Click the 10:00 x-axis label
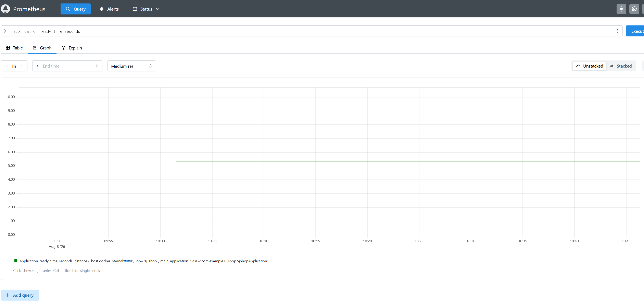Screen dimensions: 644x302 pyautogui.click(x=160, y=241)
